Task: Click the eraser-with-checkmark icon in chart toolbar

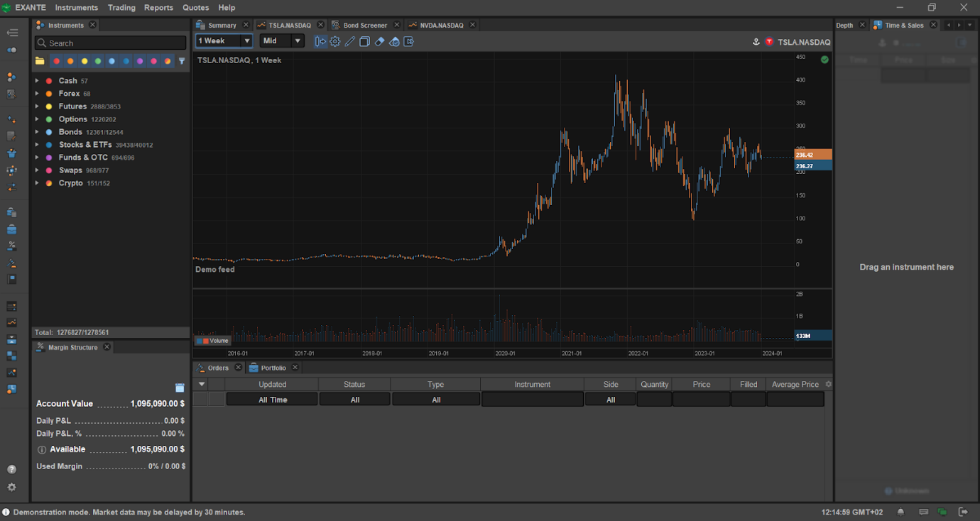Action: point(394,41)
